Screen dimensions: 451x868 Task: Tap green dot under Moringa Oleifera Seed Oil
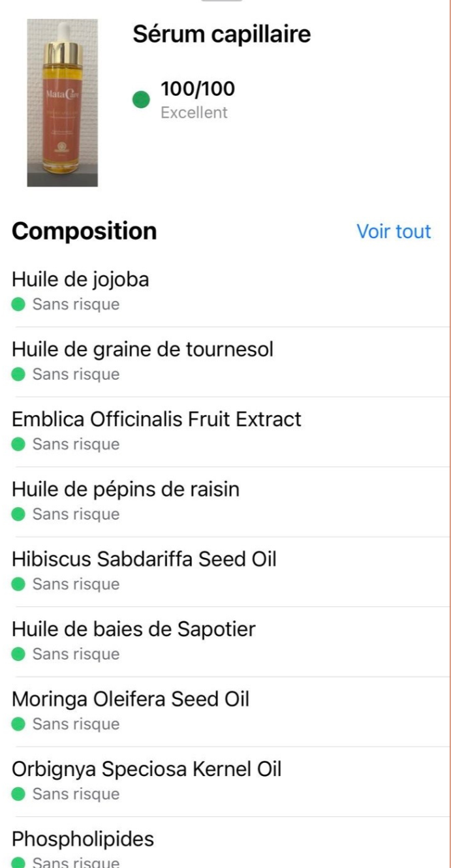tap(19, 724)
